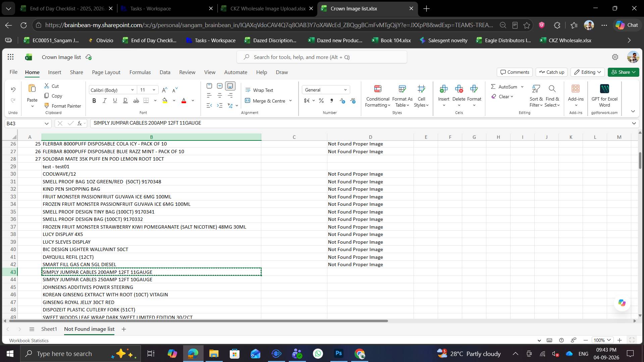
Task: Apply the yellow fill colour
Action: click(165, 101)
